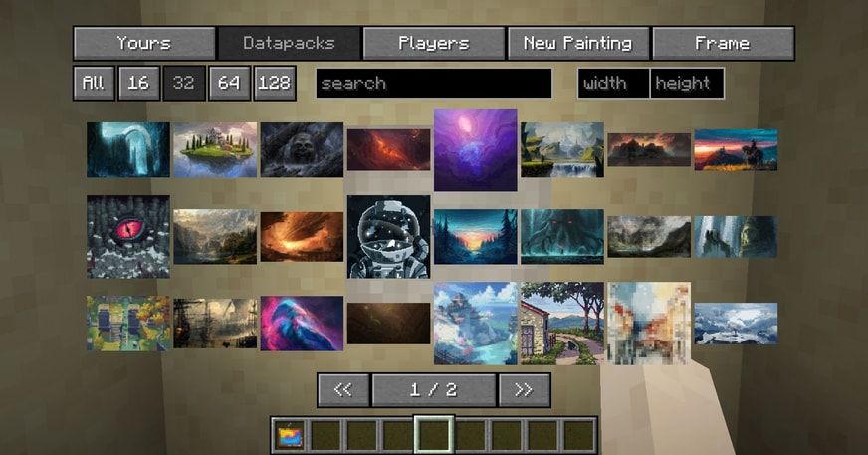This screenshot has height=455, width=868.
Task: Open the Players tab
Action: [433, 43]
